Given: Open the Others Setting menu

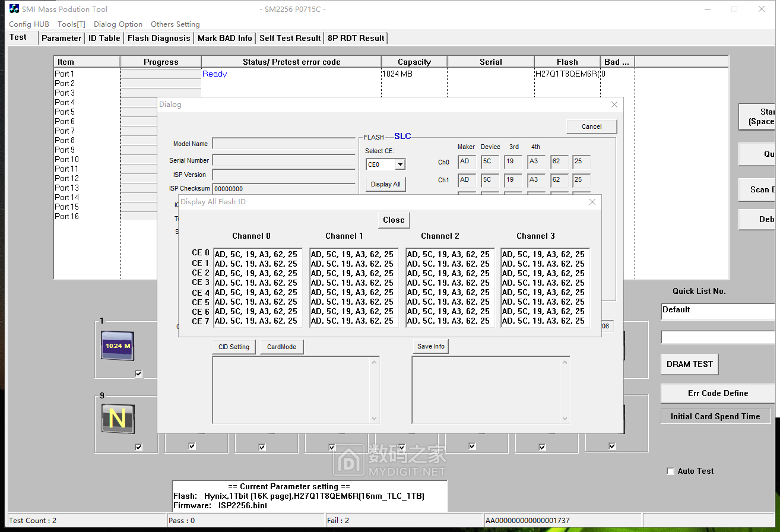Looking at the screenshot, I should (175, 24).
